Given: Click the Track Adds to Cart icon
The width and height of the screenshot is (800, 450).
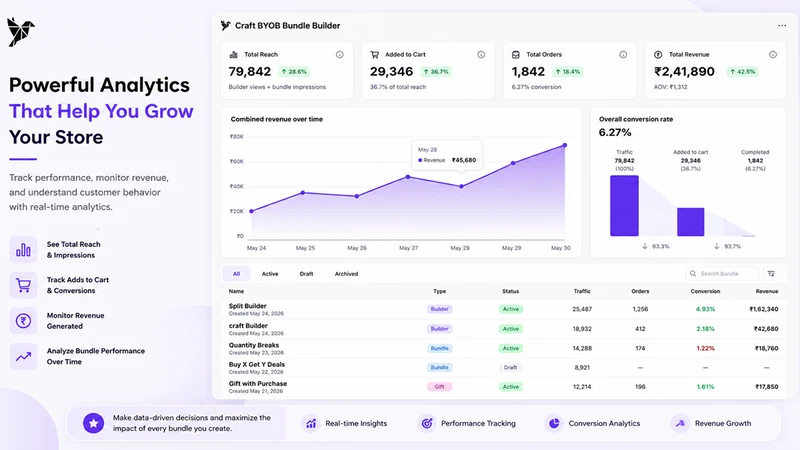Looking at the screenshot, I should pos(23,285).
